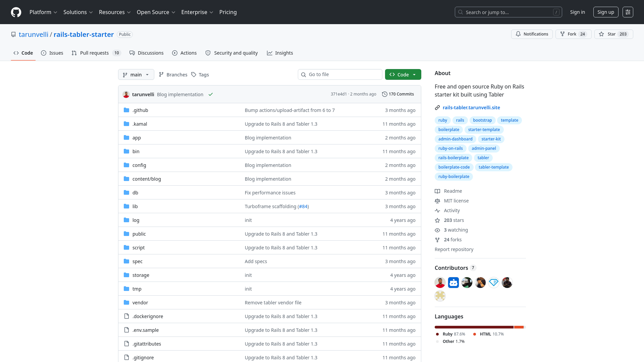Open the .gitattributes file
Viewport: 644px width, 362px height.
pyautogui.click(x=147, y=344)
